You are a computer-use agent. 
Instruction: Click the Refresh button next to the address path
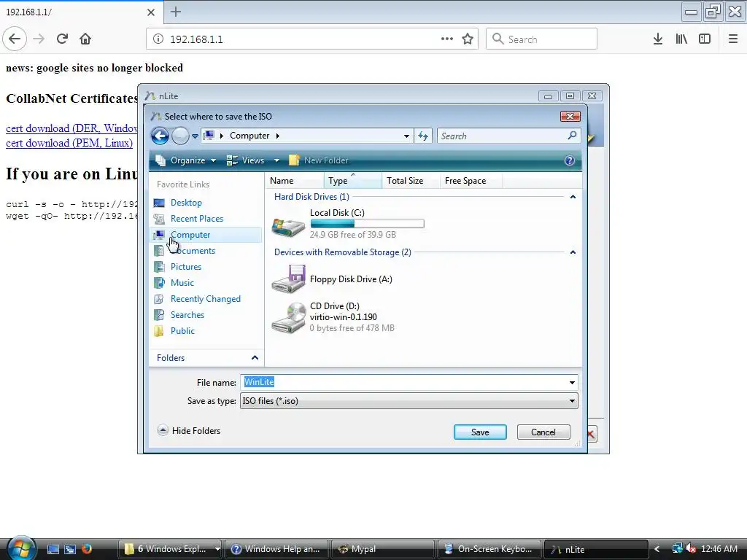[x=423, y=136]
